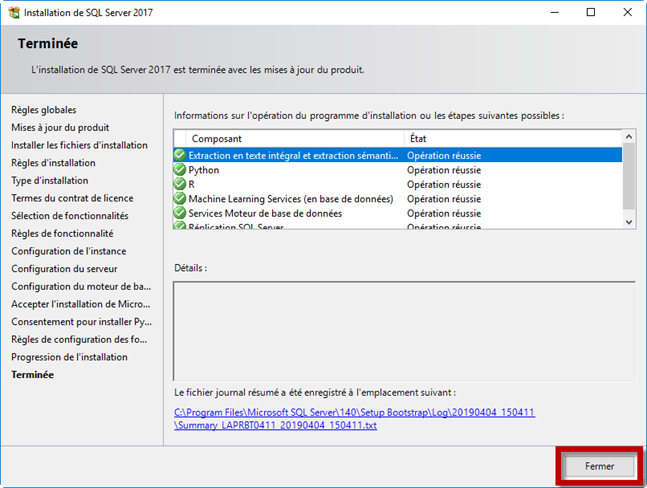Click Règles de configuration des fo... step
Image resolution: width=647 pixels, height=488 pixels.
click(79, 339)
